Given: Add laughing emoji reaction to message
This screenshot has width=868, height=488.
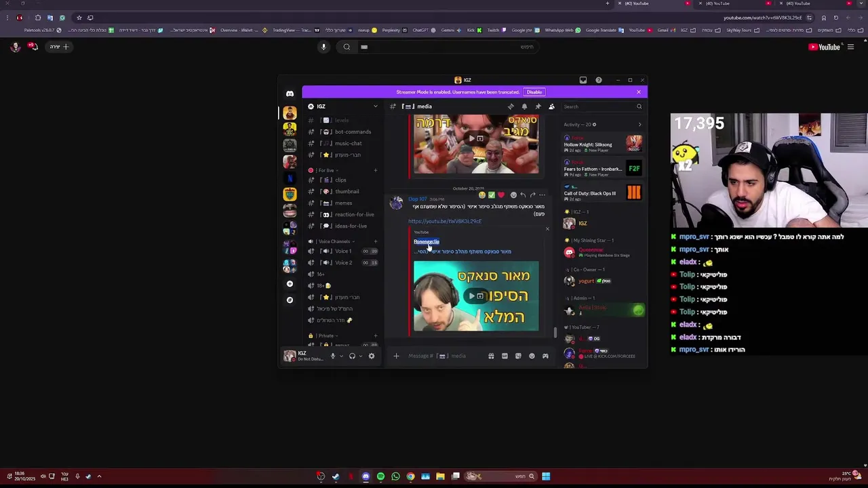Looking at the screenshot, I should [x=482, y=195].
